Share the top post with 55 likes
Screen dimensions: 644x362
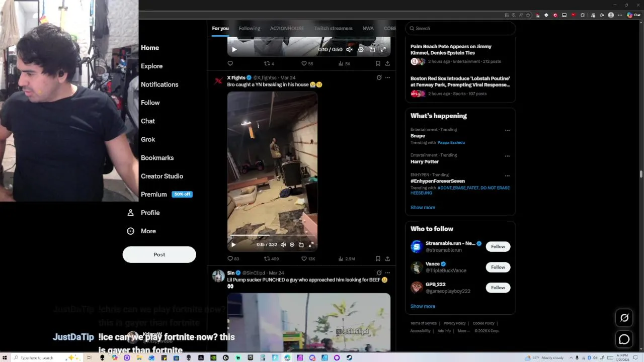pyautogui.click(x=387, y=63)
